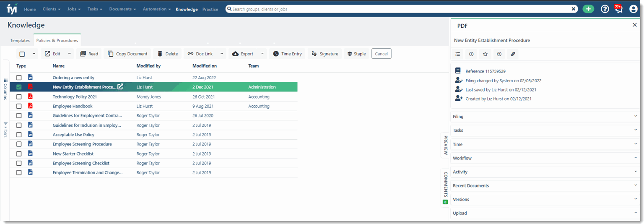Screen dimensions: 644x224
Task: Open the Columns side panel
Action: (5, 89)
